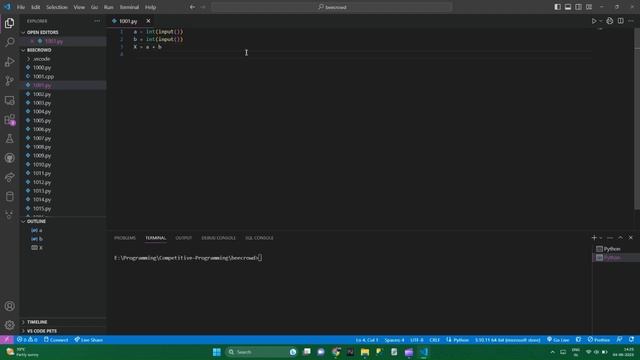Maximize the panel with up chevron

click(x=620, y=238)
